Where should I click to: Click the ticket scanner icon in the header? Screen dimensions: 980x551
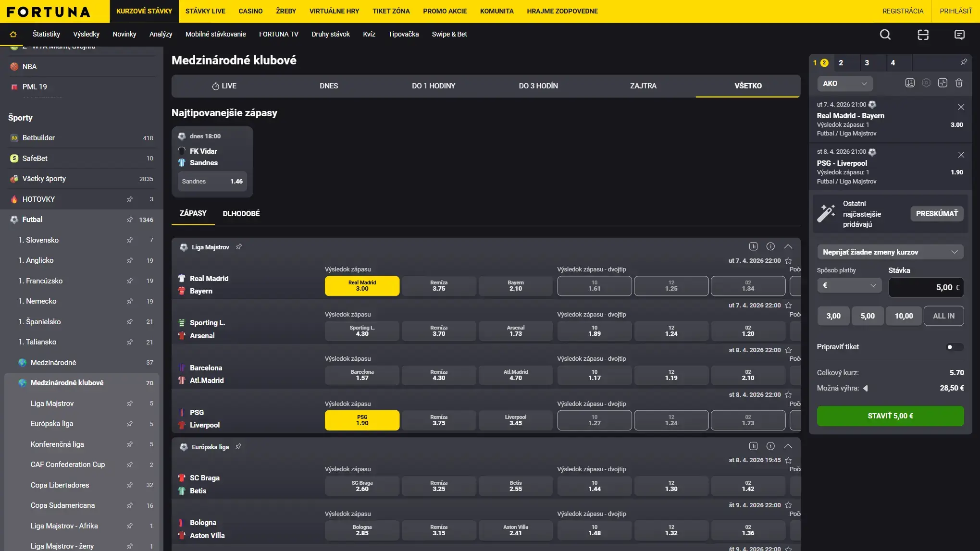[923, 34]
